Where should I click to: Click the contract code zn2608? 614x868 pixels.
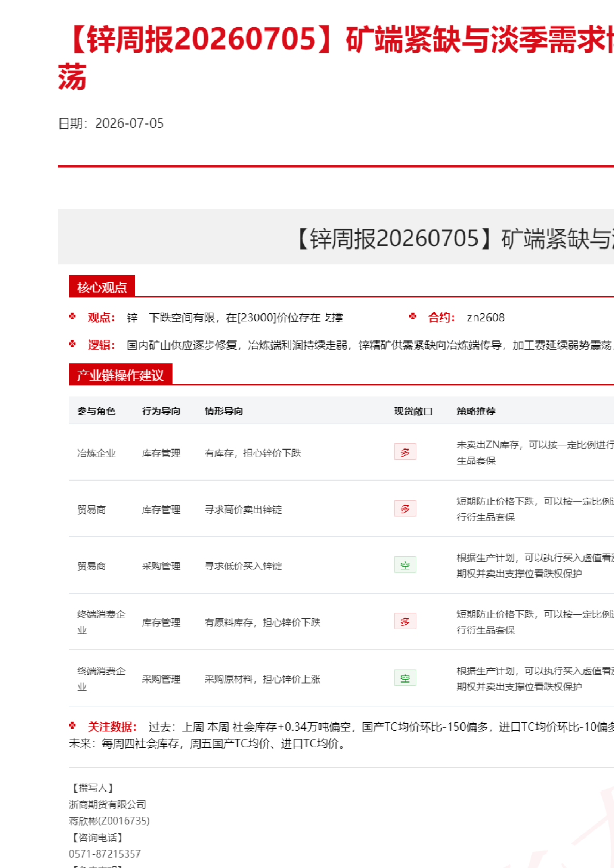[486, 317]
